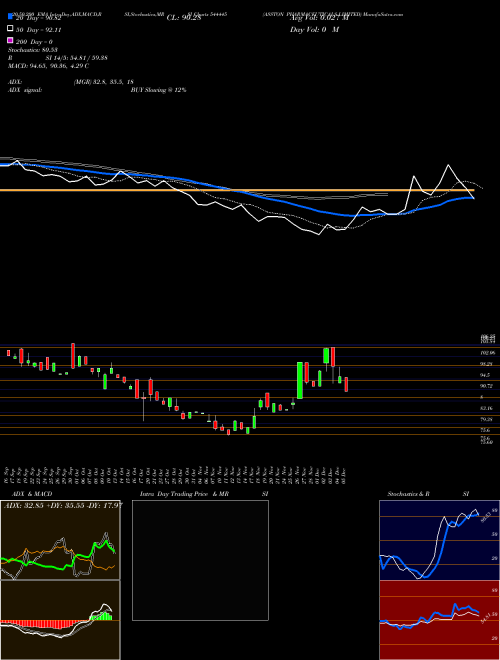Click the 'CL: 90.28' closing price label
The width and height of the screenshot is (500, 660).
[184, 18]
